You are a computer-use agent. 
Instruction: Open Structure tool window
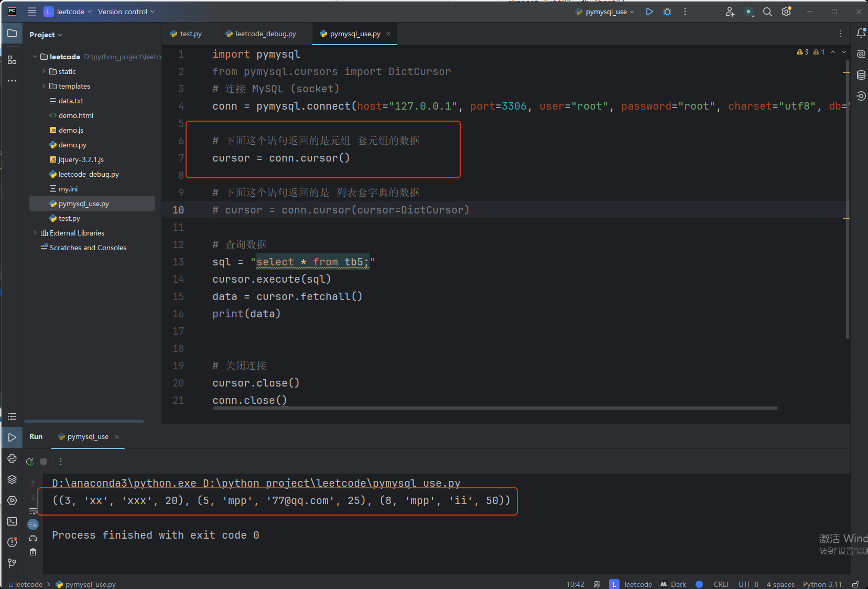[12, 60]
